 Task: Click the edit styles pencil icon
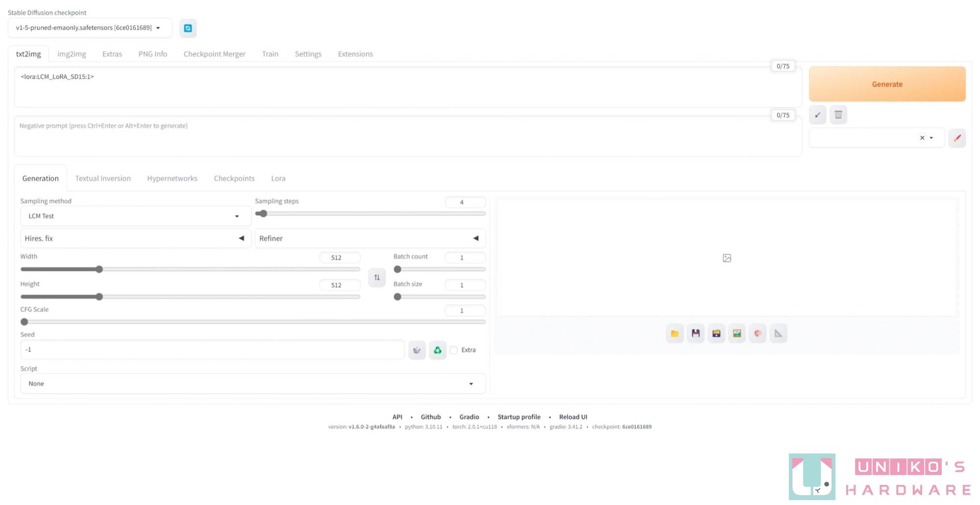957,138
